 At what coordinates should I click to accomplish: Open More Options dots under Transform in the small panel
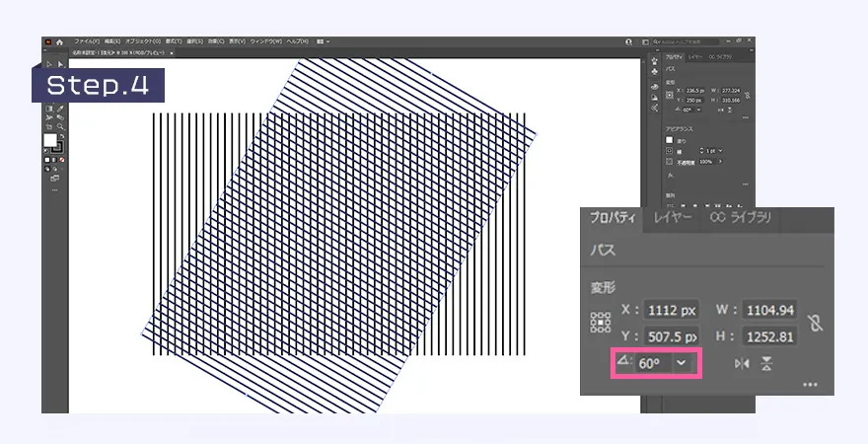click(745, 117)
